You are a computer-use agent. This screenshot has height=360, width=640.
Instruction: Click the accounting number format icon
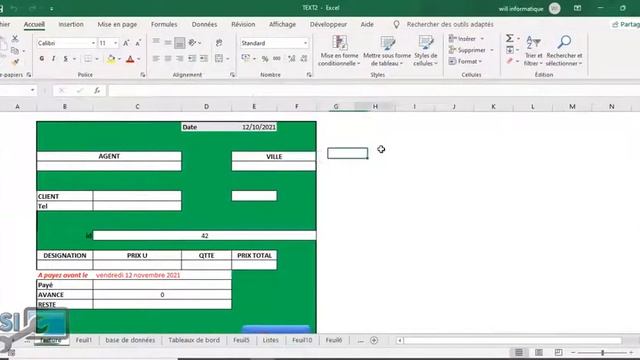click(x=246, y=59)
